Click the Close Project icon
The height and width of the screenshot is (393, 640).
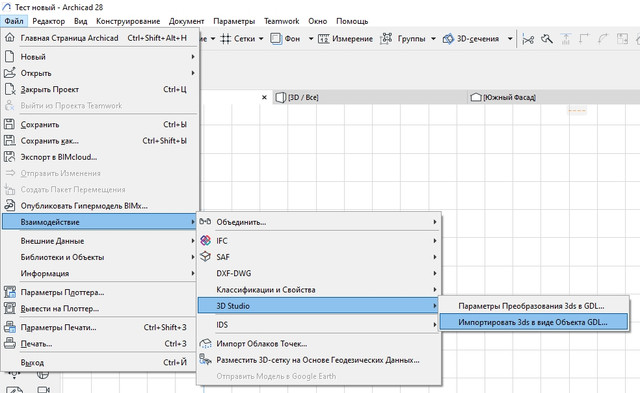point(9,89)
